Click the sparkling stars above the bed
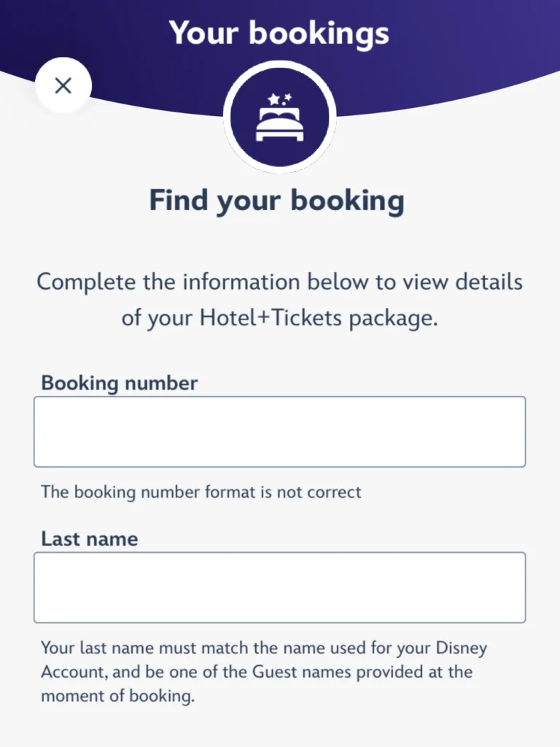This screenshot has height=747, width=560. [x=279, y=98]
